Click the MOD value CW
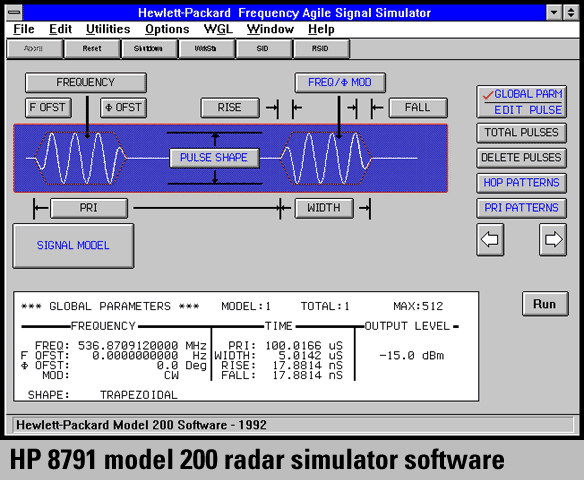Image resolution: width=584 pixels, height=480 pixels. tap(171, 375)
